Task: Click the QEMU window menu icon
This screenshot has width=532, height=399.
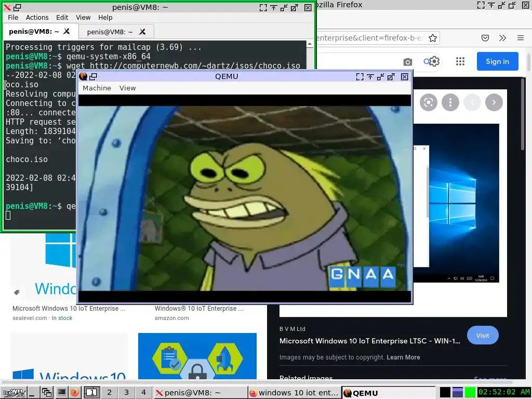Action: pyautogui.click(x=83, y=76)
